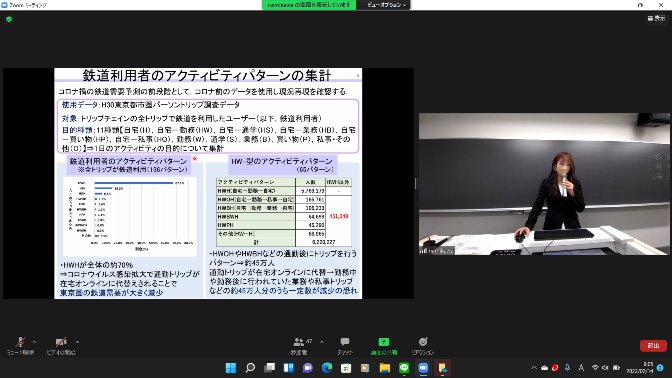Open the LINE app in taskbar
The image size is (672, 378).
click(404, 368)
